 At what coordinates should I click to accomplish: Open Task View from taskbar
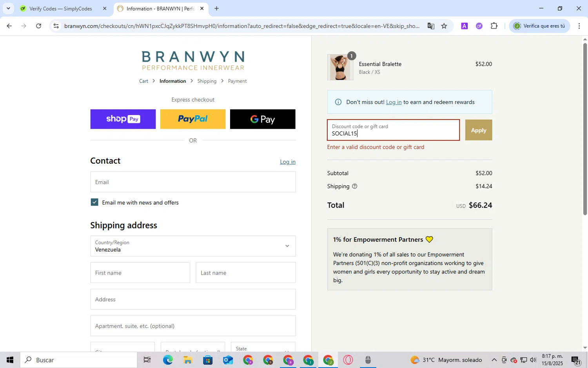(x=147, y=360)
